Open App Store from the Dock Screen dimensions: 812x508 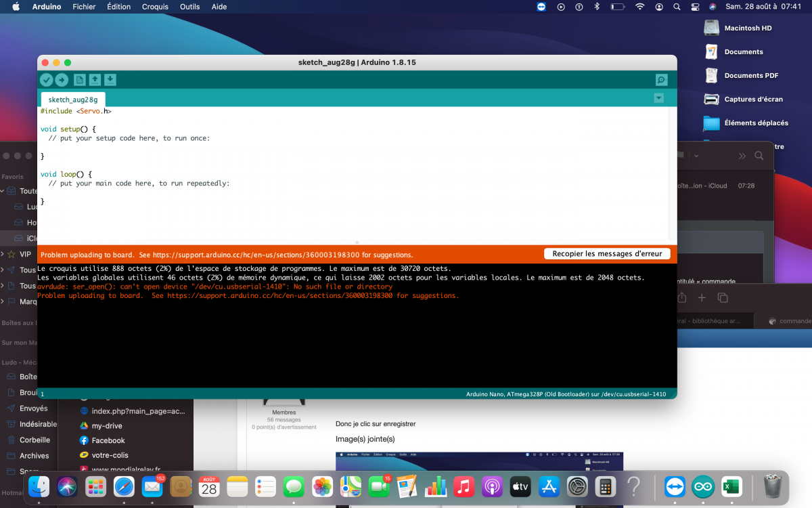click(x=548, y=486)
